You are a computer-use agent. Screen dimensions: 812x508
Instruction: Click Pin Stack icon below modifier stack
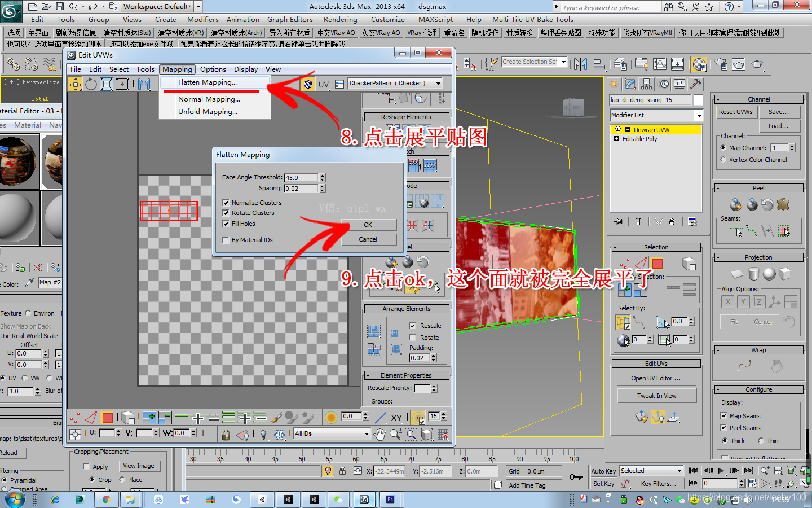coord(618,222)
